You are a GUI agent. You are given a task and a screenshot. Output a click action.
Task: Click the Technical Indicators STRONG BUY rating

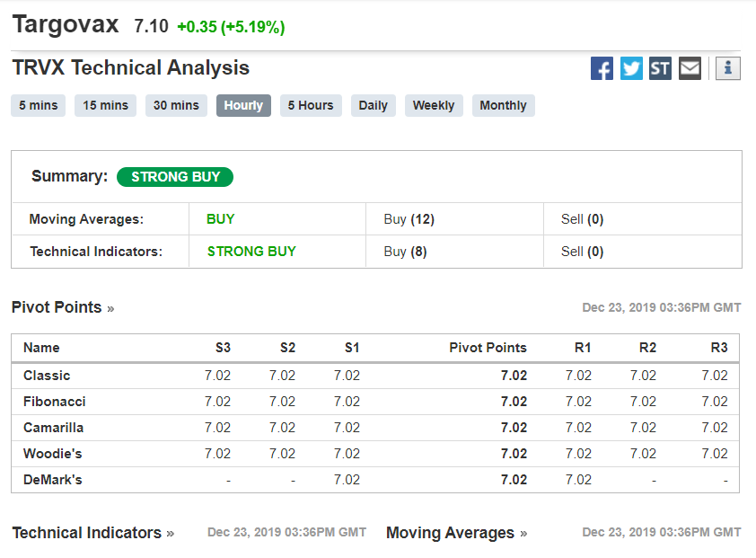[251, 252]
